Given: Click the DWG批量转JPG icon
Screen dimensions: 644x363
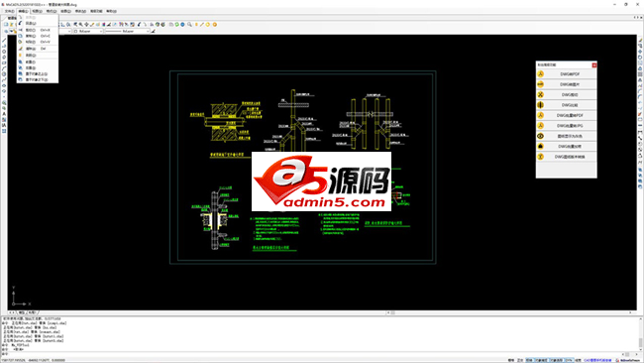Looking at the screenshot, I should click(541, 125).
